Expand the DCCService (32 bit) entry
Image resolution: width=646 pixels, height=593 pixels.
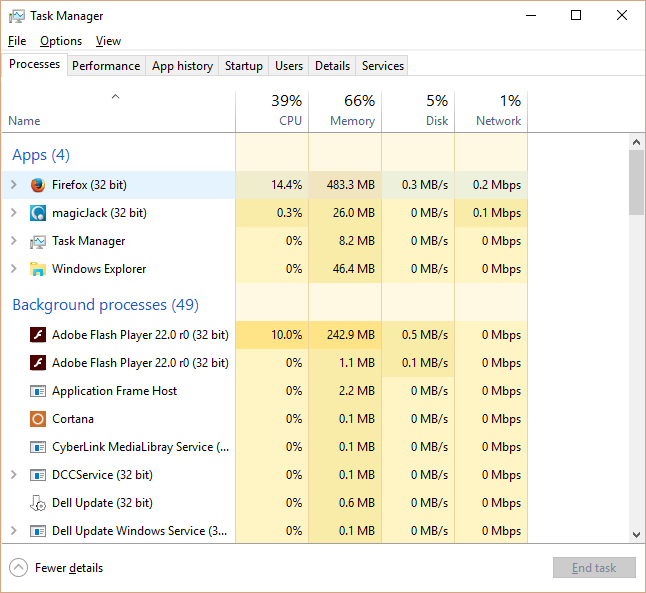(14, 475)
